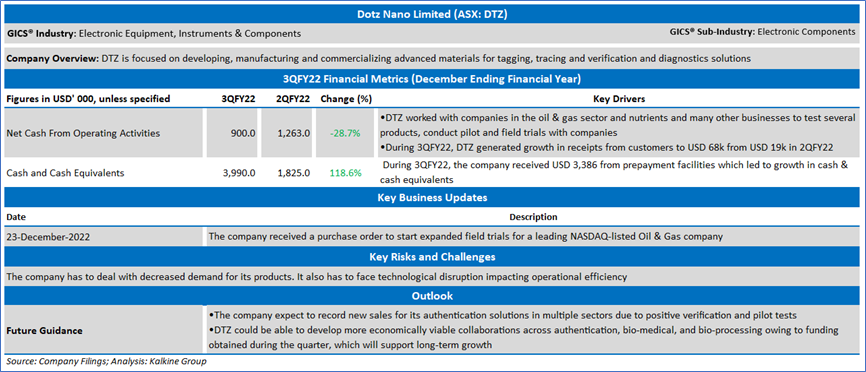
Task: Click the Key Business Updates section header
Action: (432, 197)
